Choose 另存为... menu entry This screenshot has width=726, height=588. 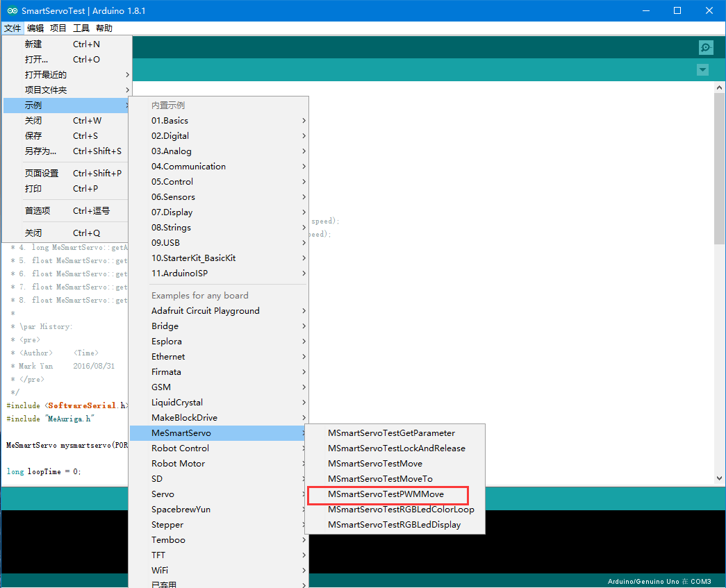coord(66,151)
